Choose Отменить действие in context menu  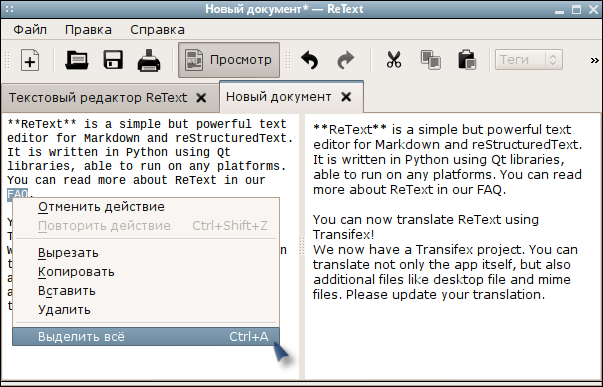click(146, 207)
